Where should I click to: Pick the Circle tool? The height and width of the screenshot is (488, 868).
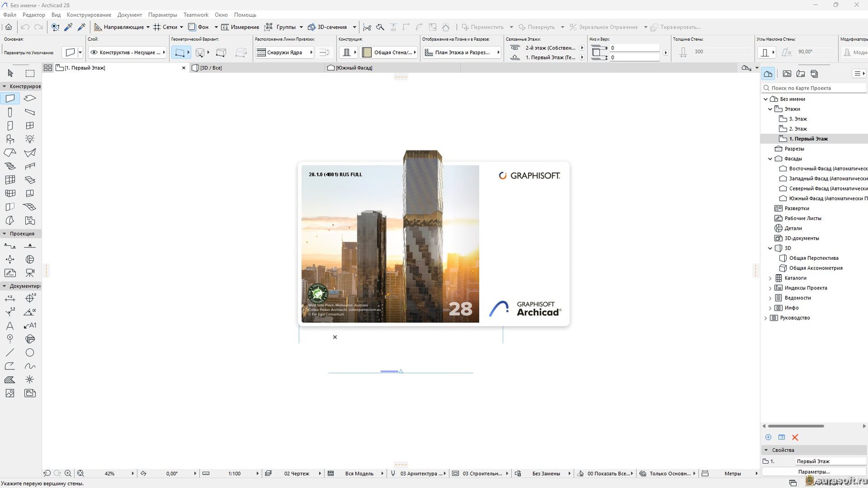(x=30, y=353)
